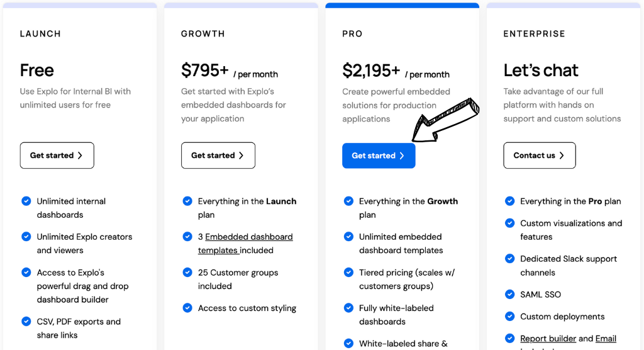Click the checkmark icon beside Unlimited internal dashboards
The height and width of the screenshot is (350, 644).
tap(26, 201)
